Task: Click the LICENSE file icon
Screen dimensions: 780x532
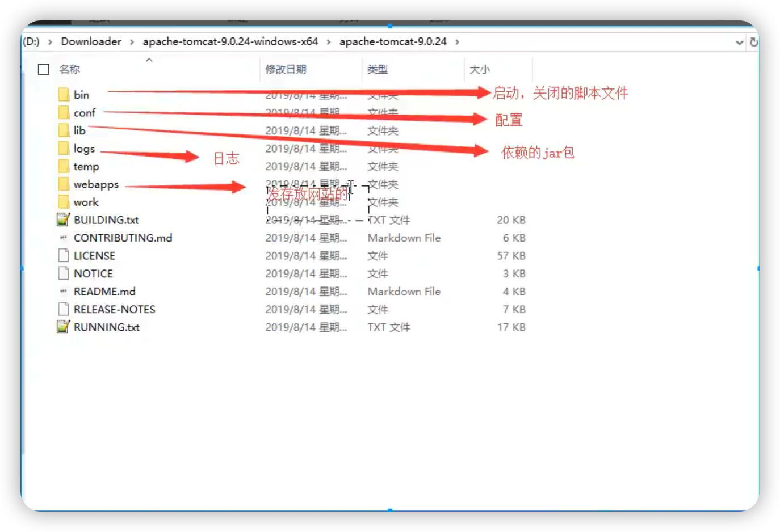Action: pos(64,255)
